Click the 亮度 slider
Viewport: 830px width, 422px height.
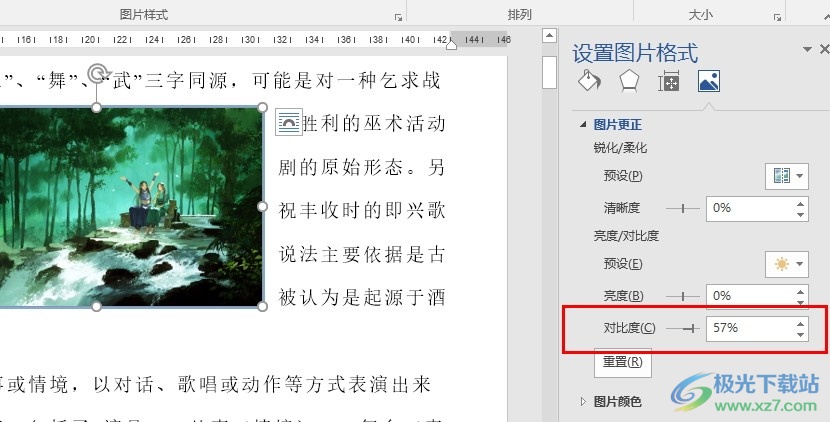(x=683, y=297)
